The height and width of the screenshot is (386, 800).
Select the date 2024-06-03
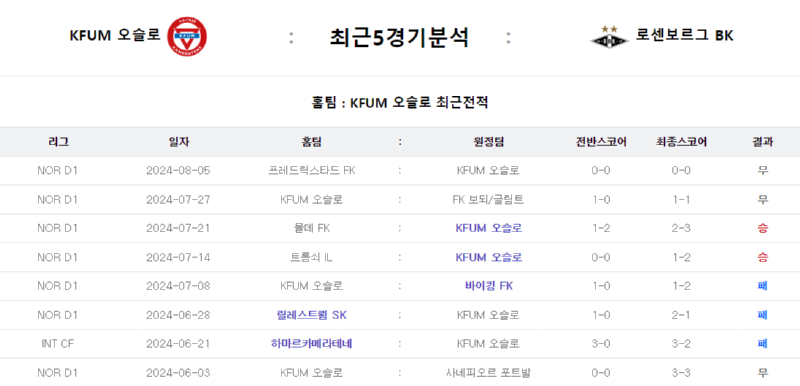point(178,373)
